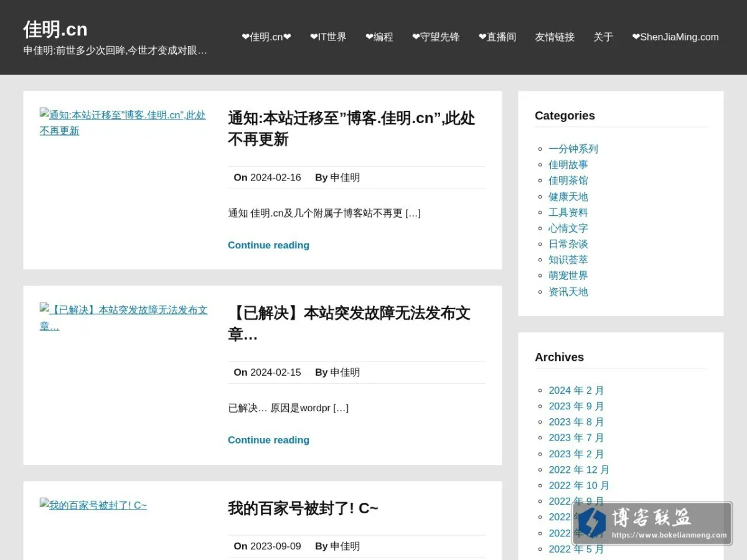Select the 佳明故事 category
Screen dimensions: 747x560
click(x=568, y=165)
